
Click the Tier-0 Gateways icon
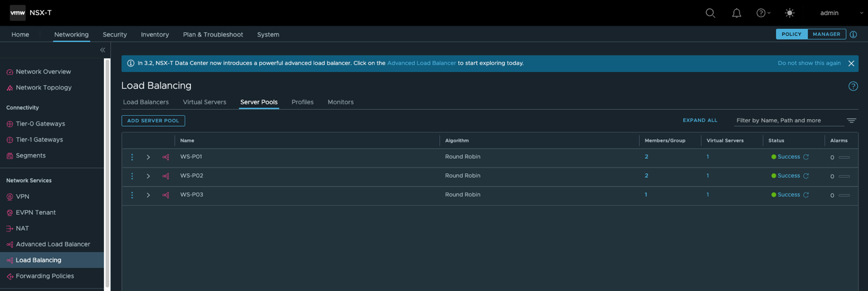tap(9, 124)
